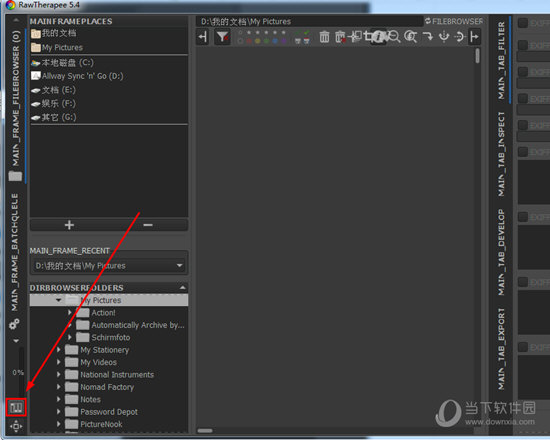The height and width of the screenshot is (440, 550).
Task: Toggle the one-star rating filter
Action: [x=249, y=33]
